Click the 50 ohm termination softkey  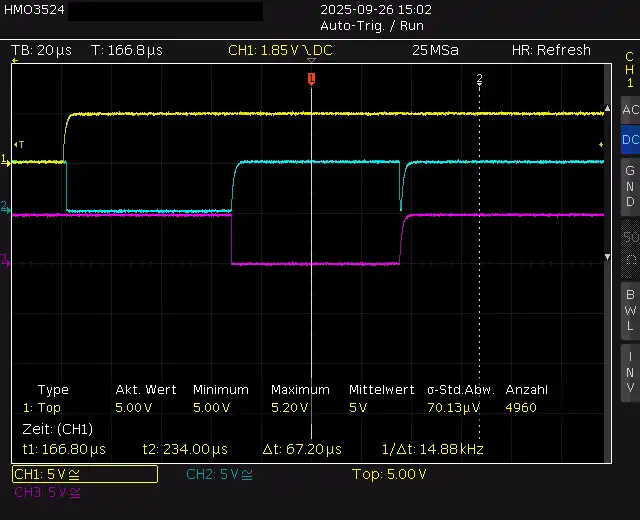pos(630,246)
